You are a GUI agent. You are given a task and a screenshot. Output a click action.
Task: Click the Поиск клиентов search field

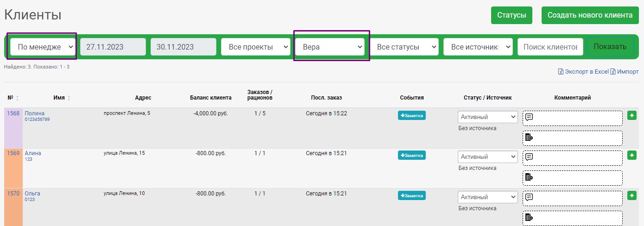[550, 47]
